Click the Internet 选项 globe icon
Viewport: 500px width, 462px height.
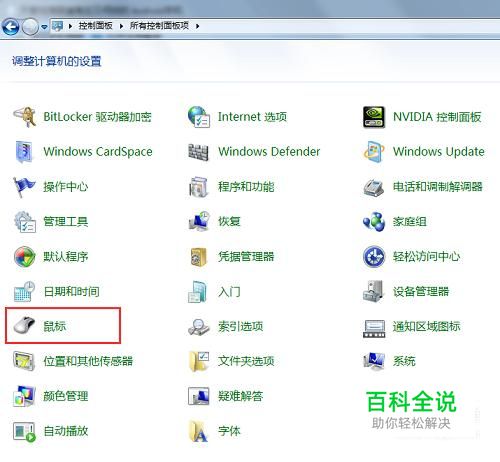click(x=199, y=117)
